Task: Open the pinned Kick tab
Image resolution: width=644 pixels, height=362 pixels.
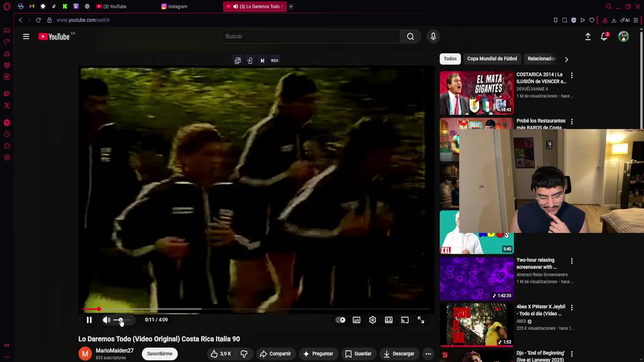Action: 65,7
